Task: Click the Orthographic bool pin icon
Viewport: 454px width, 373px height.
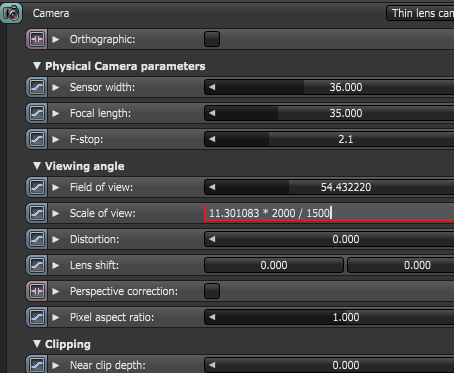Action: coord(37,39)
